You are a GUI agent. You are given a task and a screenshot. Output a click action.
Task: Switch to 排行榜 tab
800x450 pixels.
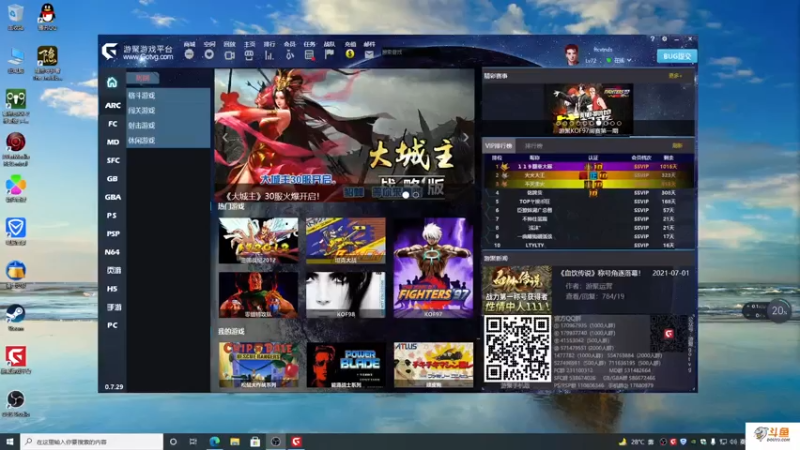click(x=534, y=146)
